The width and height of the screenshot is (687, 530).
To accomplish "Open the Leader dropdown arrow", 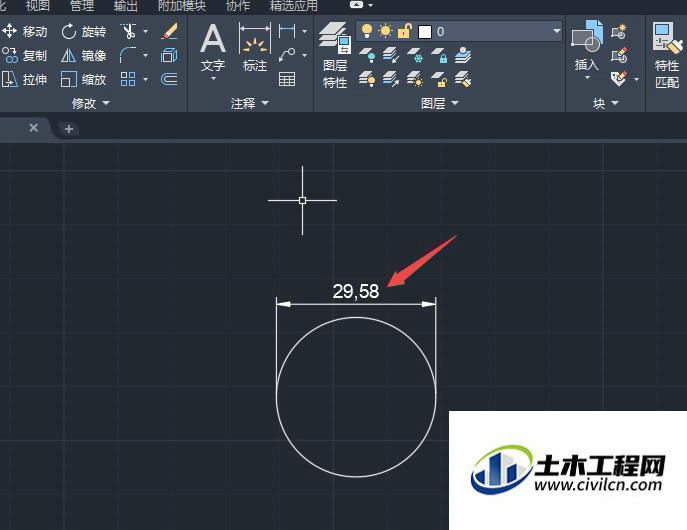I will click(x=305, y=56).
